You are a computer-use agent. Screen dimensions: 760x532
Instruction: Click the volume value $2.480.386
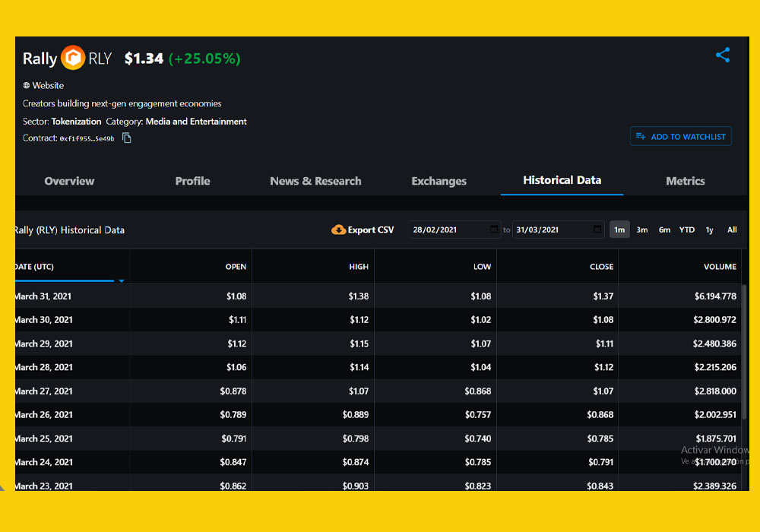pyautogui.click(x=714, y=344)
